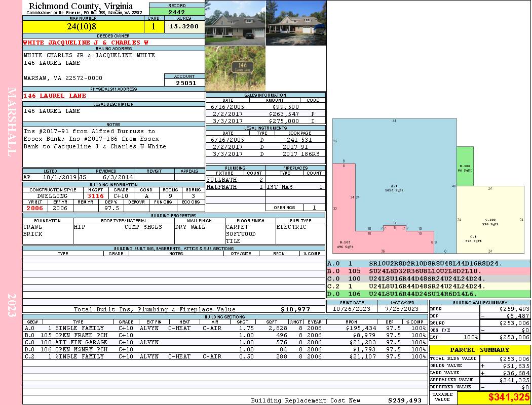532x405 pixels.
Task: Click the green record number 2442 field
Action: point(177,12)
